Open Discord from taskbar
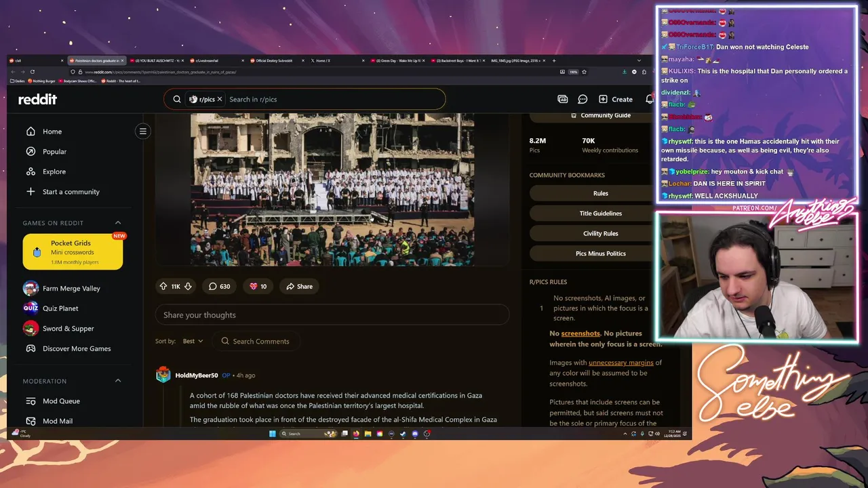This screenshot has width=868, height=488. 415,434
